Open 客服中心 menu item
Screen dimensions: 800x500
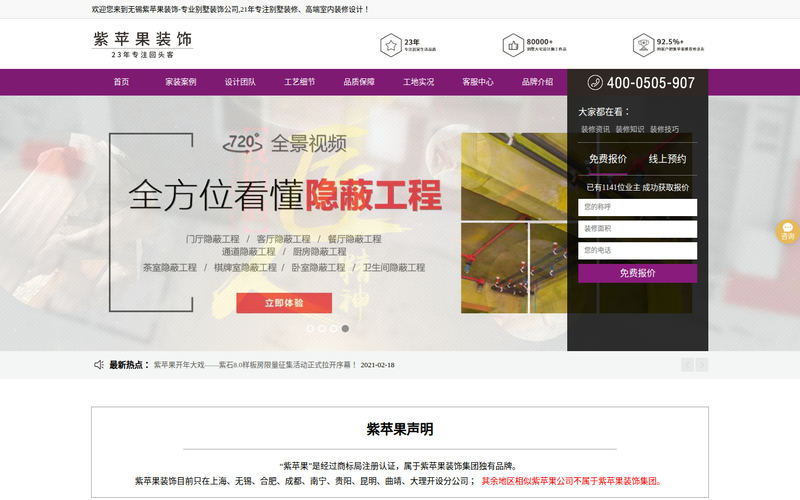(x=478, y=82)
